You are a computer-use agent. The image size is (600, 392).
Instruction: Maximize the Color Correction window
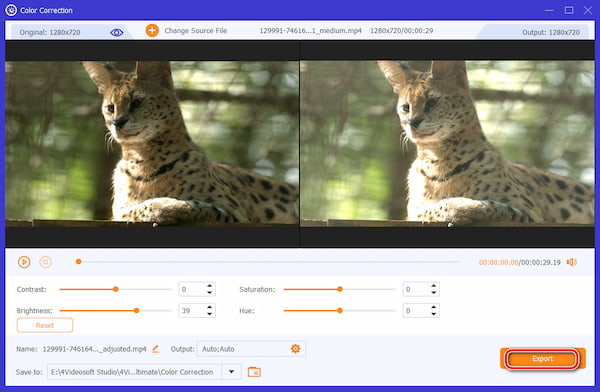click(x=569, y=10)
